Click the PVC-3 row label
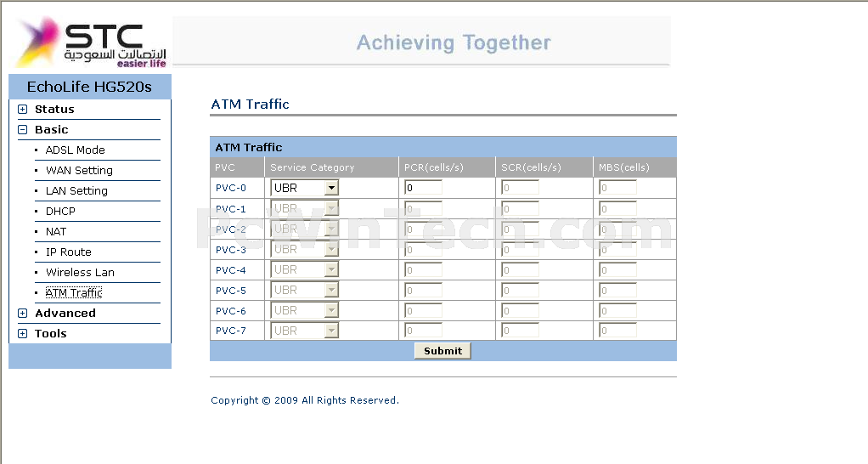This screenshot has width=868, height=464. pos(231,250)
